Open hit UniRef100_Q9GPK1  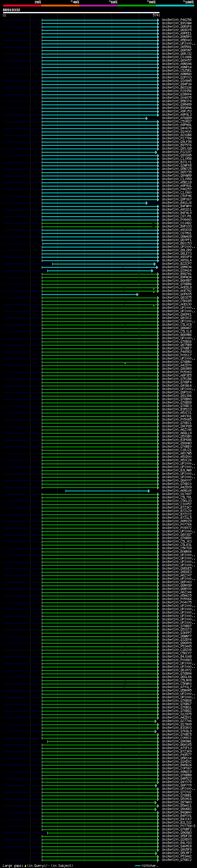[176, 315]
